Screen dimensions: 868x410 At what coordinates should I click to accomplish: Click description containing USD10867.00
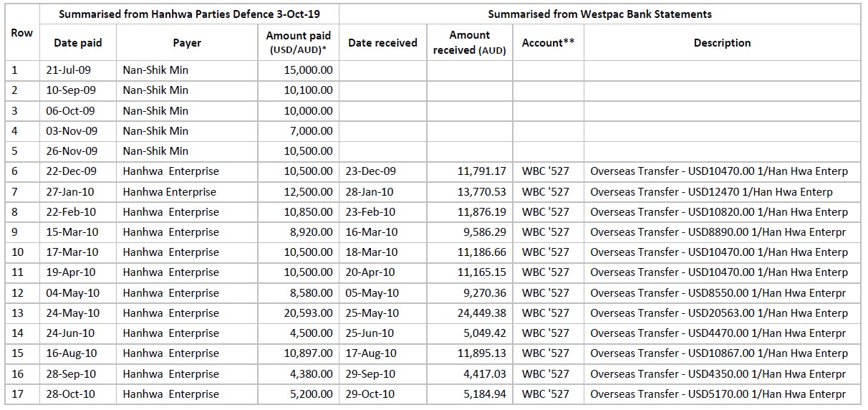719,353
